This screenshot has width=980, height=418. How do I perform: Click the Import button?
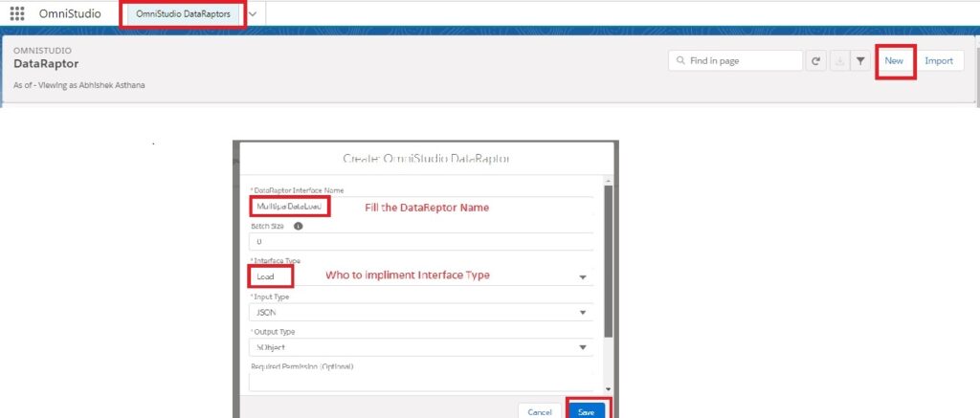coord(939,60)
